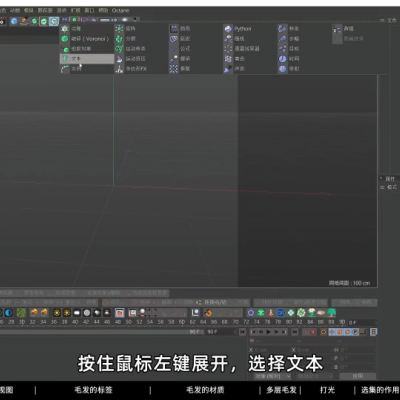The height and width of the screenshot is (400, 400).
Task: Click frame 72 on the timeline ruler
Action: click(x=246, y=322)
